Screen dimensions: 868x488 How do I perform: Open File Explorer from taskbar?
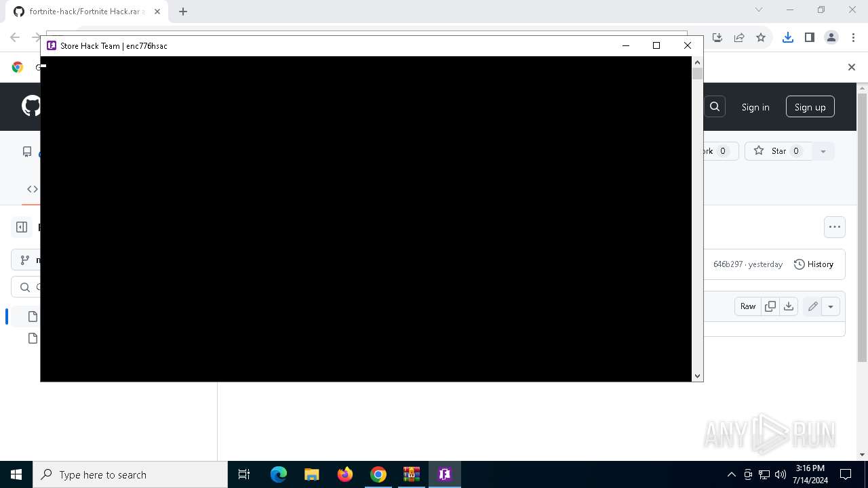click(311, 474)
